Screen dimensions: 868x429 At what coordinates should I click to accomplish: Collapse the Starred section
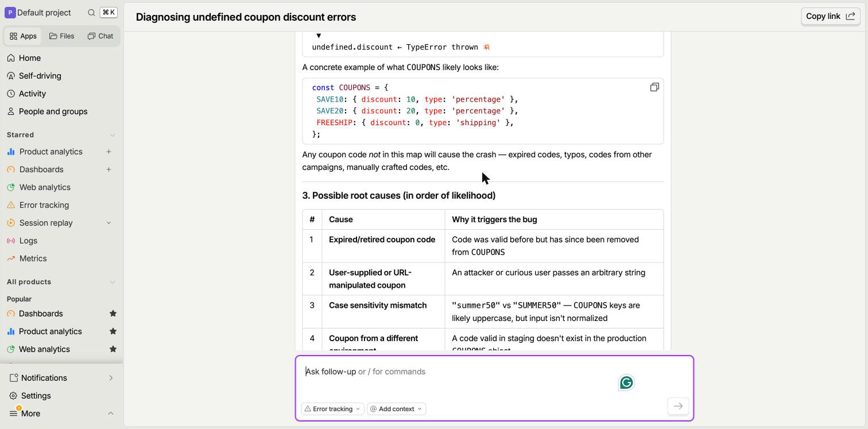pyautogui.click(x=113, y=135)
